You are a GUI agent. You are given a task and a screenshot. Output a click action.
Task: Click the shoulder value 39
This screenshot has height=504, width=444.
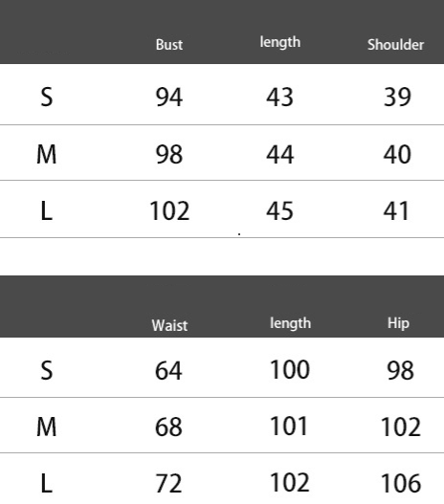pyautogui.click(x=397, y=98)
